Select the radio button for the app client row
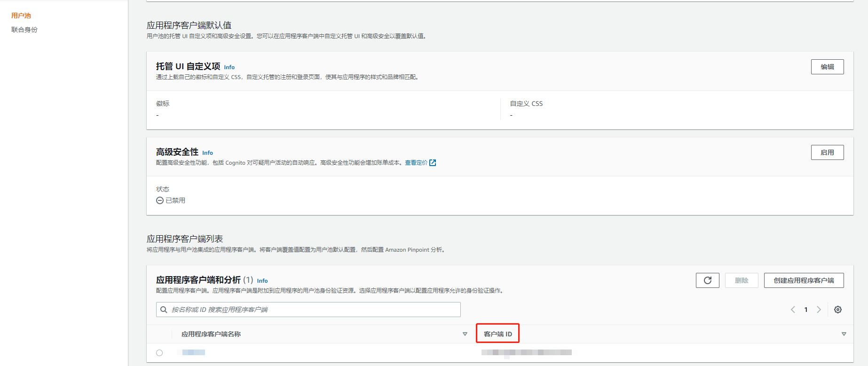 pos(159,353)
